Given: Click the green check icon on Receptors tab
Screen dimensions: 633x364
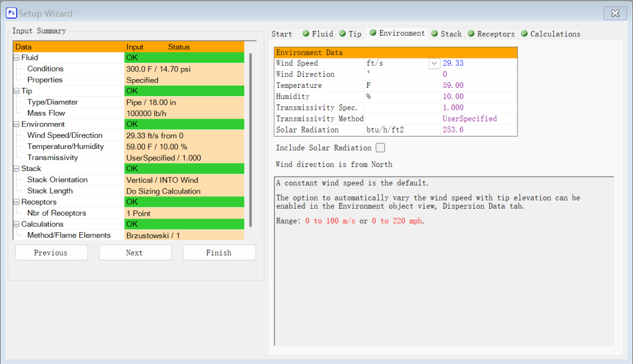Looking at the screenshot, I should click(x=471, y=33).
